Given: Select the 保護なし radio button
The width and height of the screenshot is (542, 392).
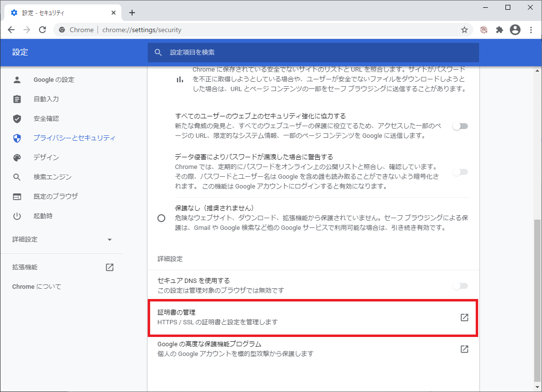Looking at the screenshot, I should click(162, 218).
